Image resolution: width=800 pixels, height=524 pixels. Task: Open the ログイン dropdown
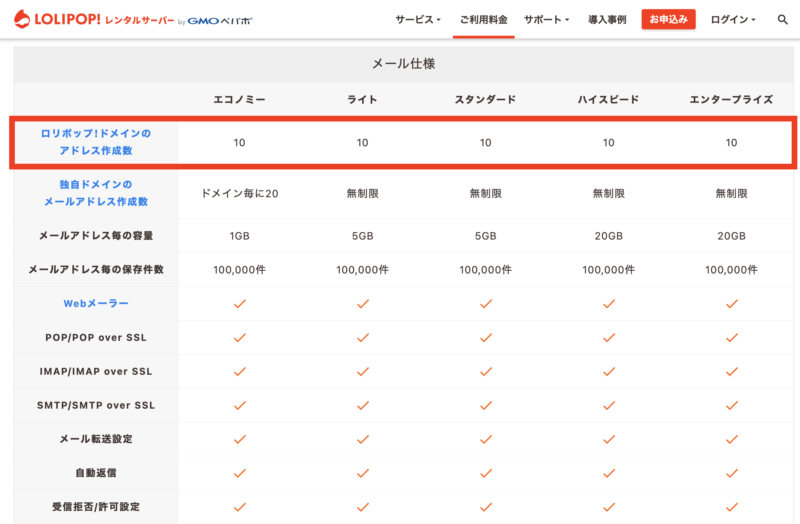click(x=733, y=20)
